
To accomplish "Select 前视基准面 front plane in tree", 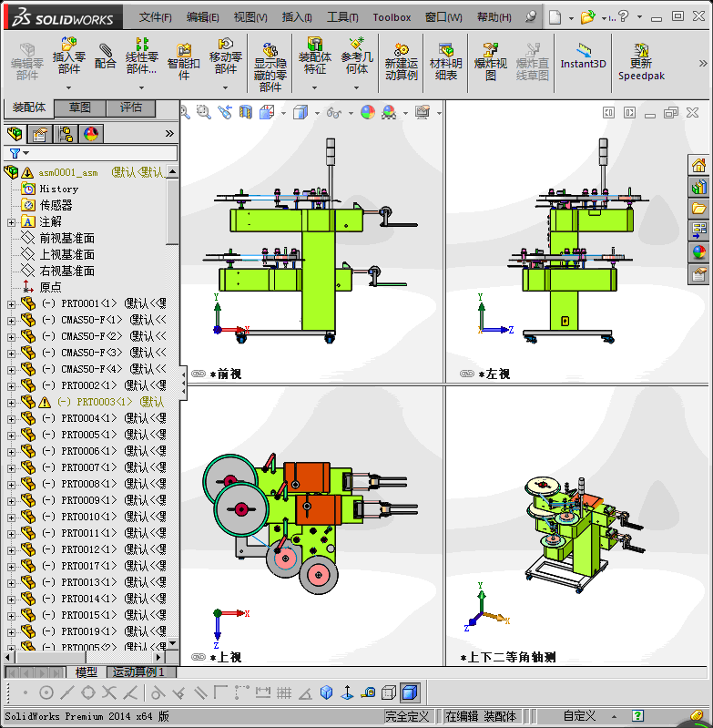I will pyautogui.click(x=66, y=238).
